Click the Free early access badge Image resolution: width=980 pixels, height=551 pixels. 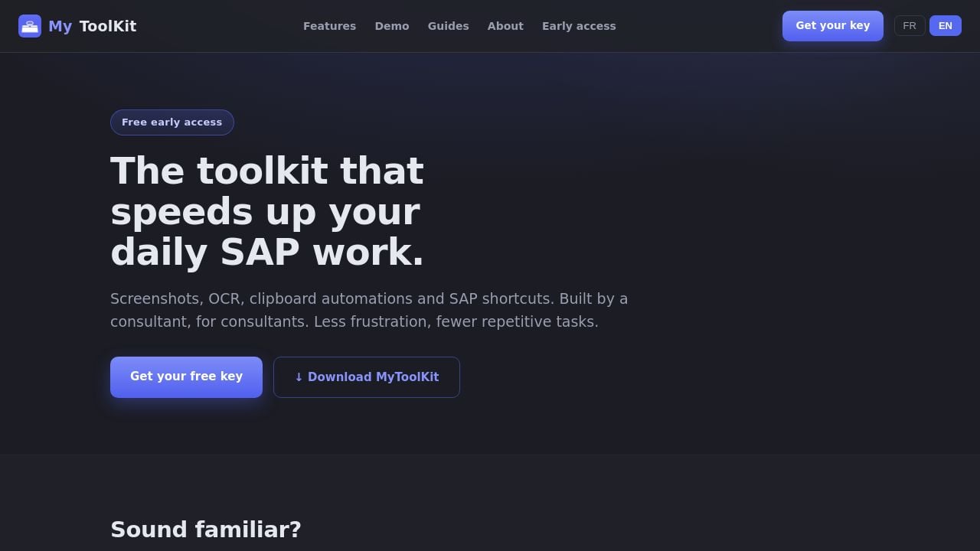click(172, 122)
